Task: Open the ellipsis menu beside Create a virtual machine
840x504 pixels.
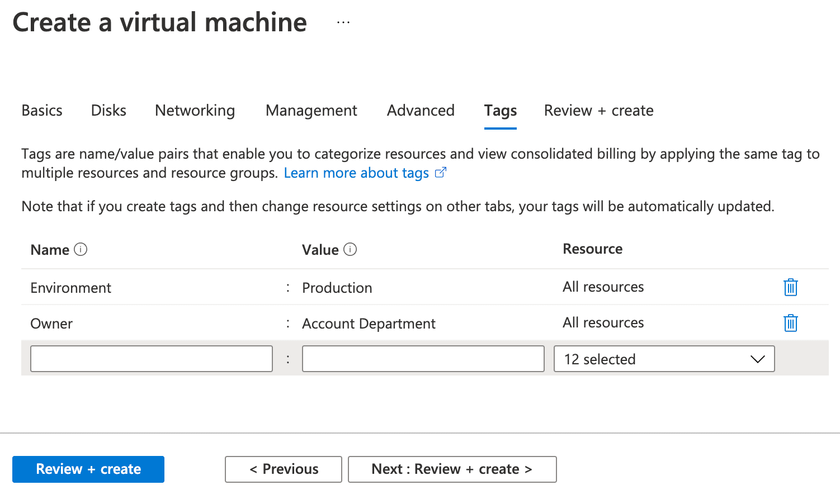Action: click(343, 21)
